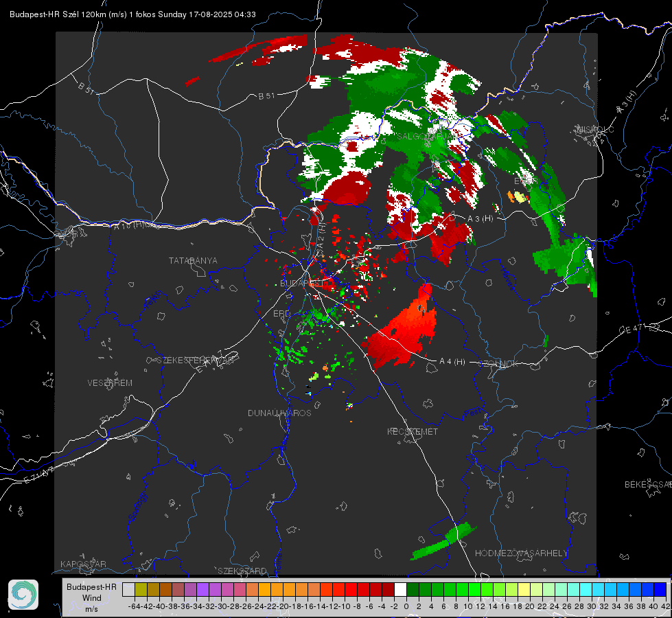Click the KECSKEMÉT city label
Screen dimensions: 672x618
[413, 432]
